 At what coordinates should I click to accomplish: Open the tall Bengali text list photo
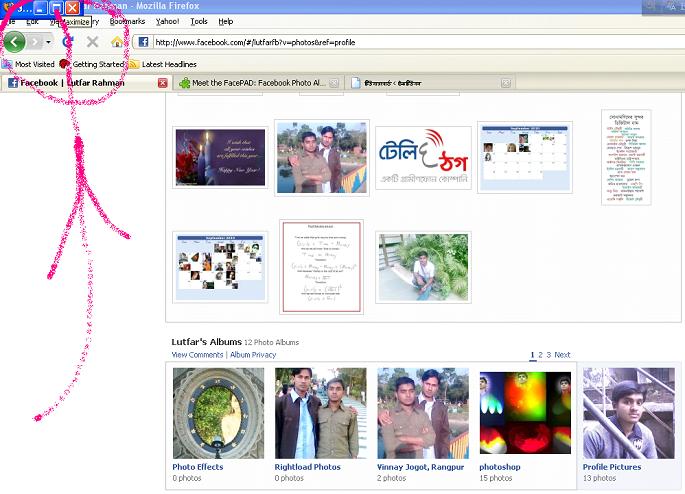tap(626, 157)
